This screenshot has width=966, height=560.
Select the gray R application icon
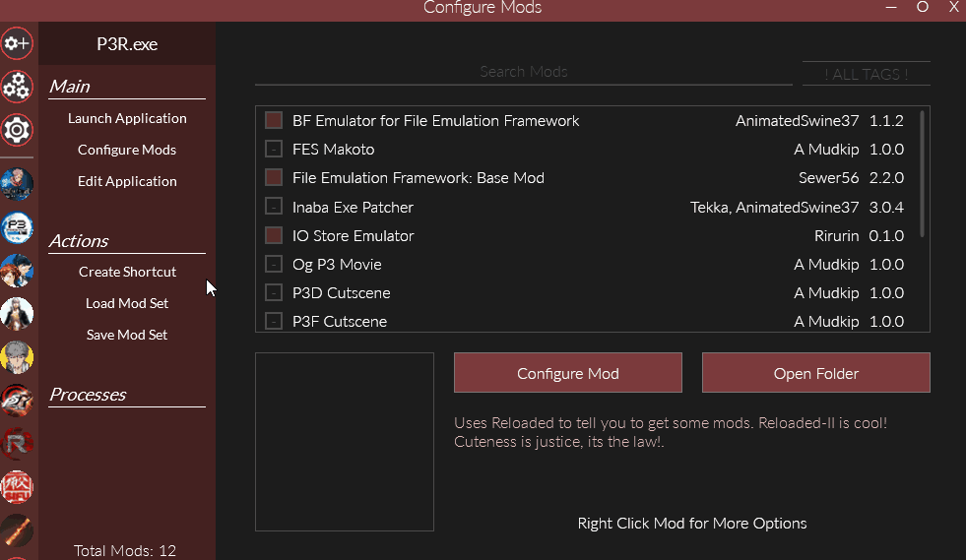17,442
